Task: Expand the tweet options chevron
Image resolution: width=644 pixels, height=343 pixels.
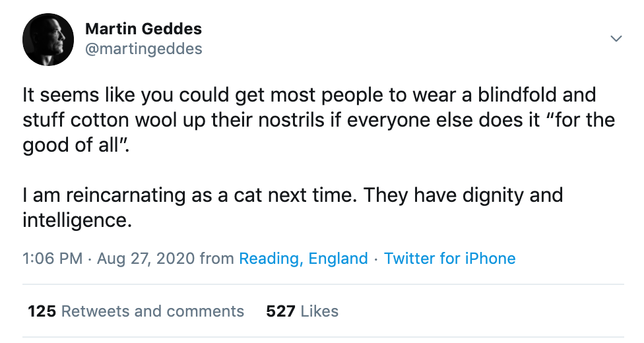Action: point(616,39)
